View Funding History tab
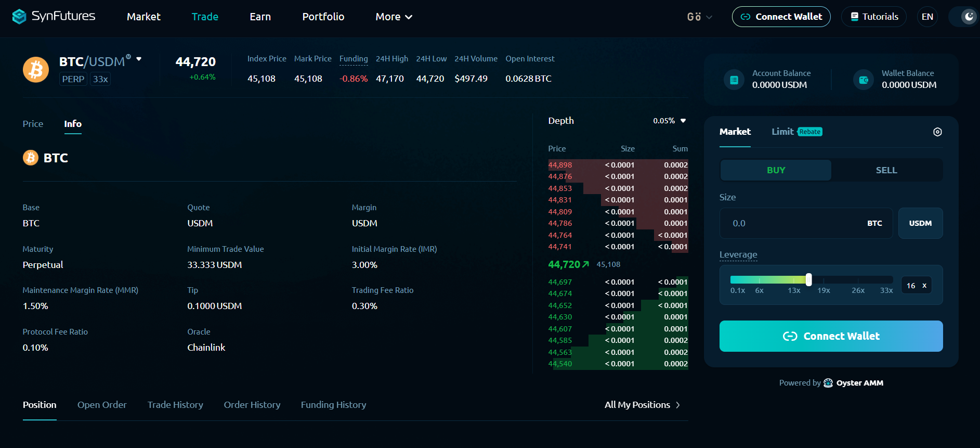 [333, 405]
